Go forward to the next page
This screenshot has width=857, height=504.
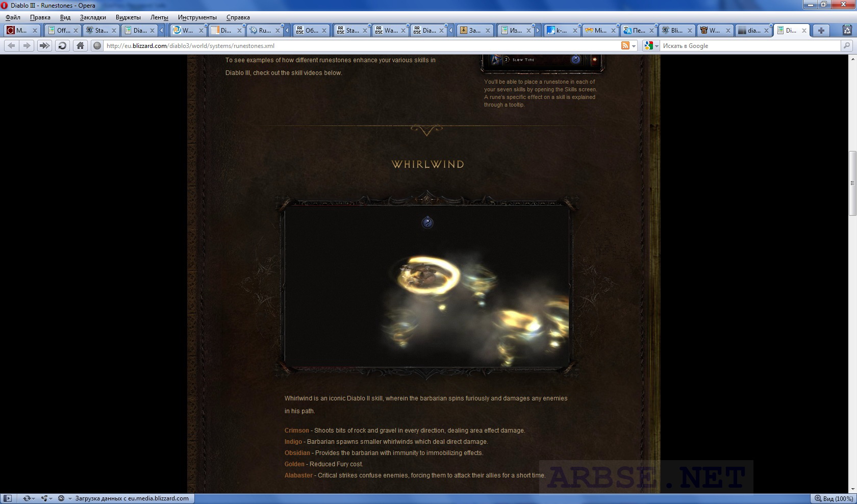click(27, 45)
